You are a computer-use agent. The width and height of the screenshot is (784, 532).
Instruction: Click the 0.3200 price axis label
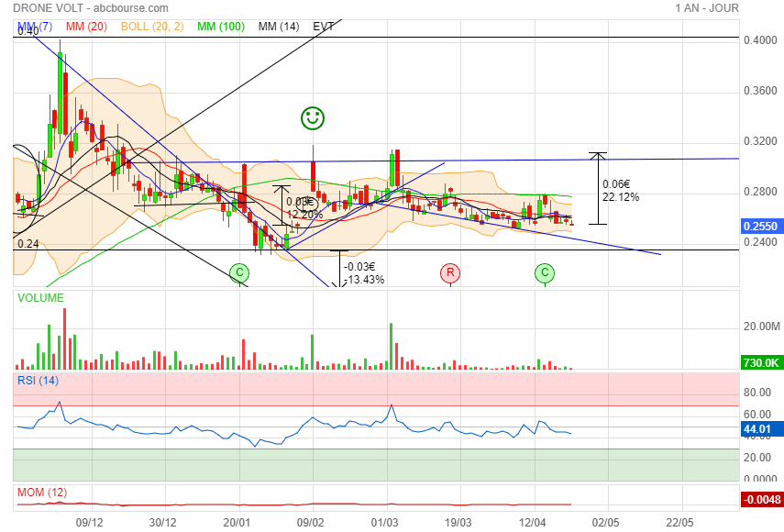pyautogui.click(x=760, y=141)
